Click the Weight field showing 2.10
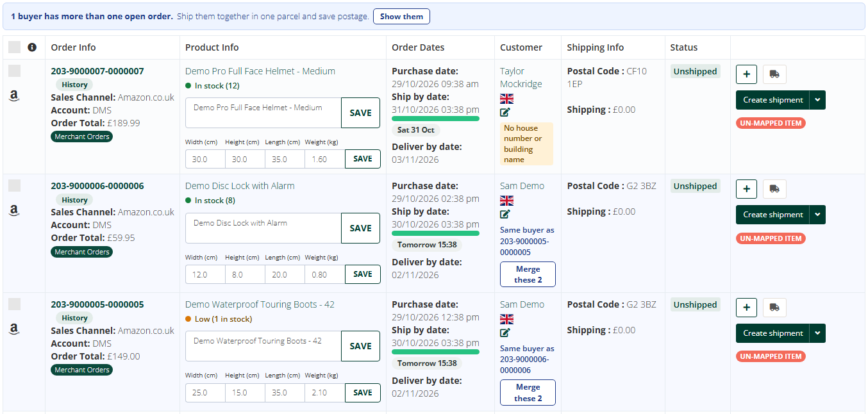Image resolution: width=868 pixels, height=414 pixels. coord(324,393)
